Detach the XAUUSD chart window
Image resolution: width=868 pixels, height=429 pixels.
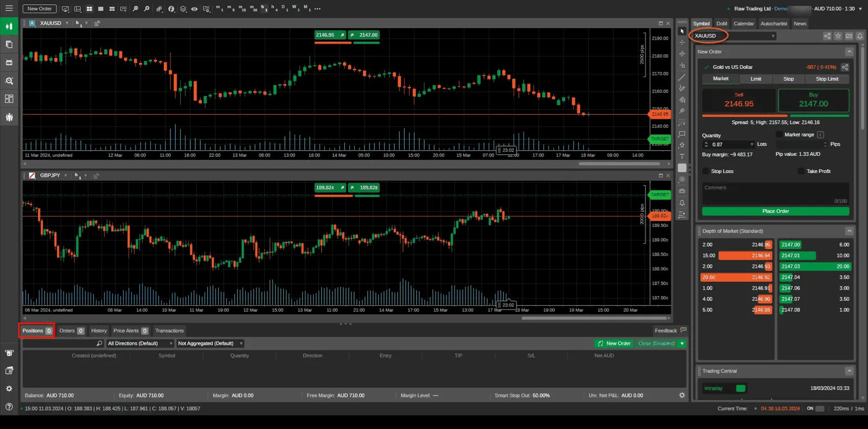click(x=97, y=23)
